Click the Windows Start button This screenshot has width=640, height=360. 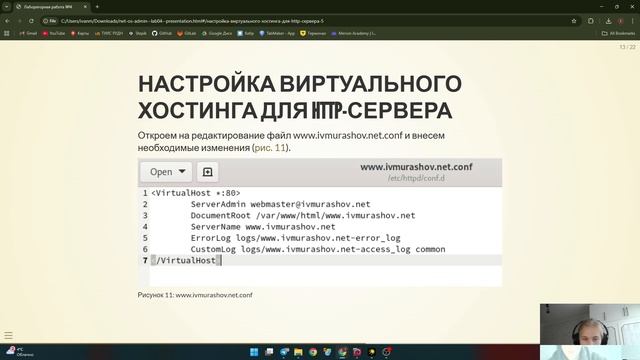pyautogui.click(x=254, y=352)
